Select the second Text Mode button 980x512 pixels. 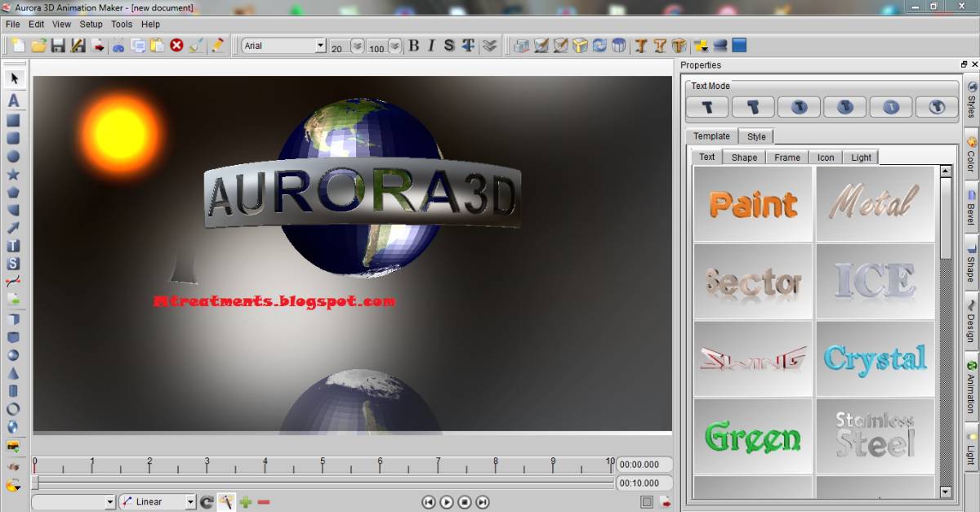[x=753, y=107]
